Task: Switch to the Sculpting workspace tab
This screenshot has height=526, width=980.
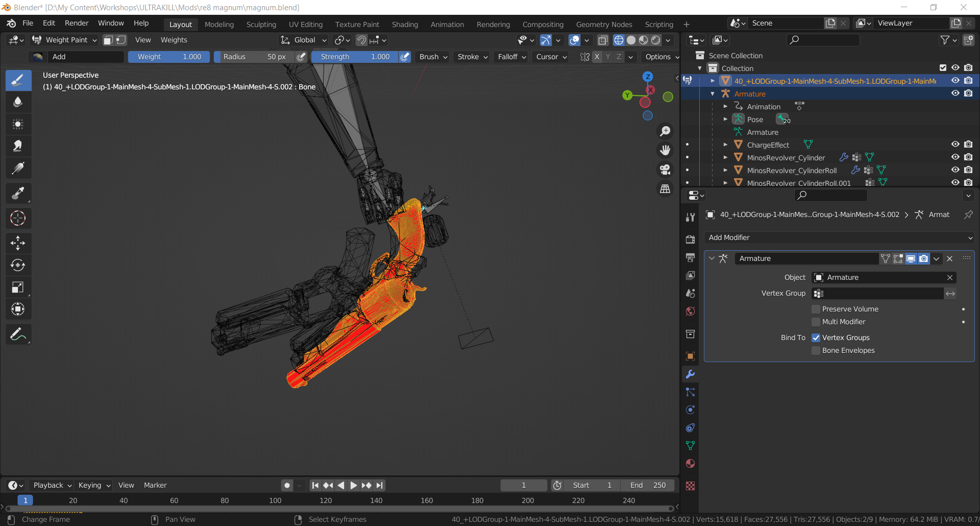Action: pos(261,25)
